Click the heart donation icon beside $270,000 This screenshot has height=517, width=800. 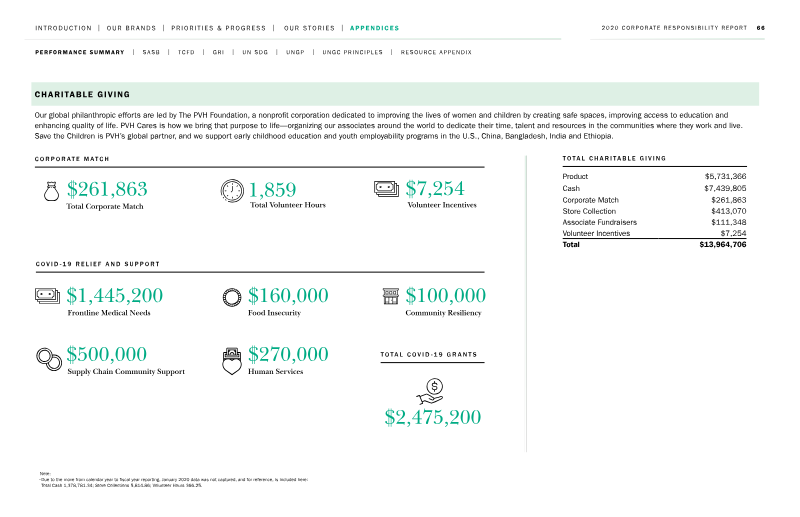232,361
